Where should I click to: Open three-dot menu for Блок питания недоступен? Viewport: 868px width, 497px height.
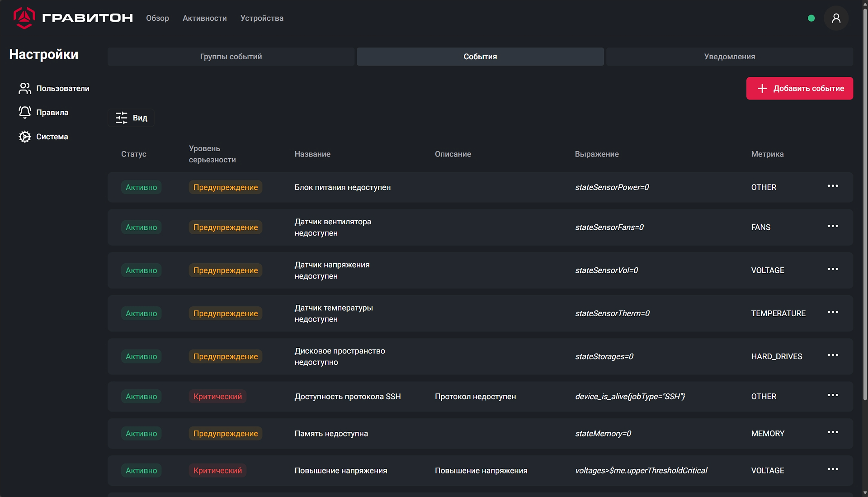(832, 186)
